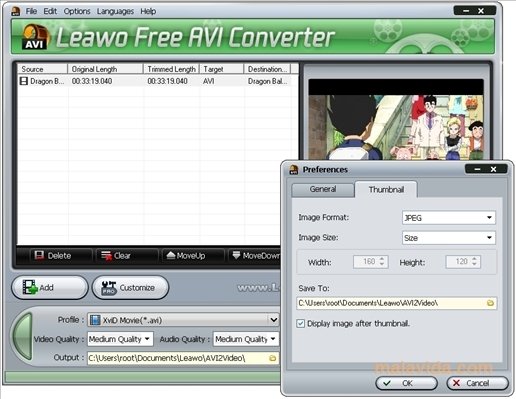Switch to the General preferences tab
Screen dimensions: 516x399
click(322, 189)
